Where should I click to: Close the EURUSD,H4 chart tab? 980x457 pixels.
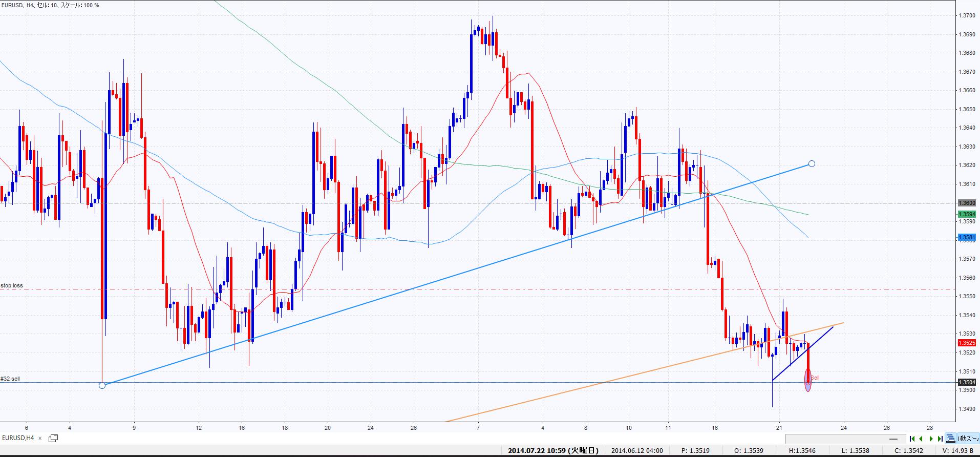click(x=40, y=438)
